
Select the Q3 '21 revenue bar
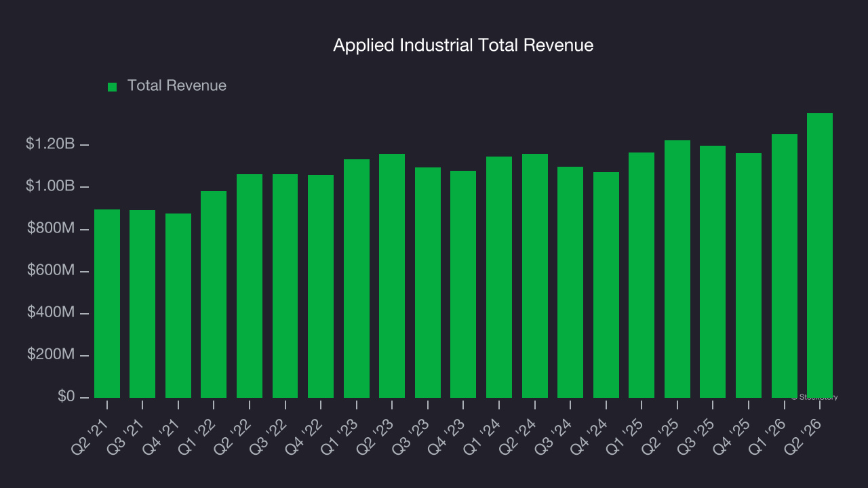(x=142, y=304)
